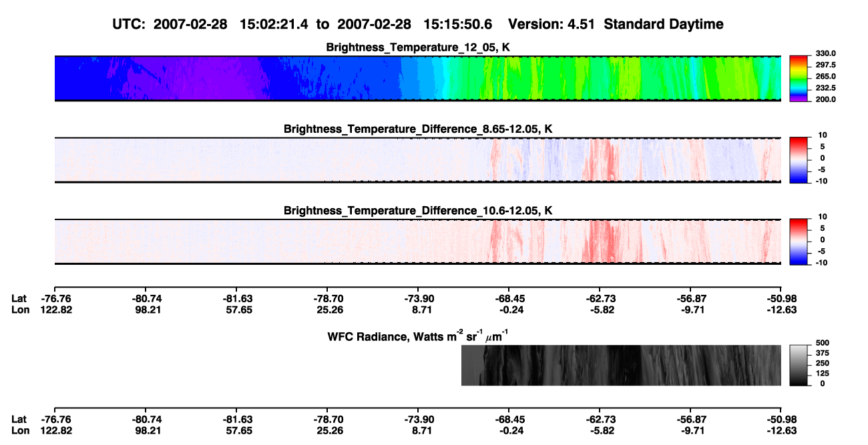Viewport: 868px width, 445px height.
Task: Click the 265.0 colorbar tick label
Action: (827, 77)
